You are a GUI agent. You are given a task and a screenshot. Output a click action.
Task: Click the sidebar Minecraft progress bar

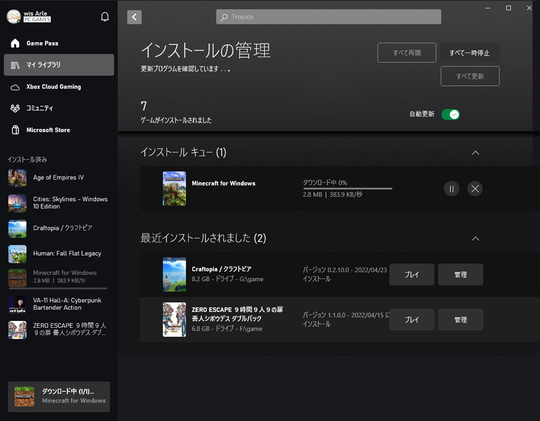[x=58, y=288]
